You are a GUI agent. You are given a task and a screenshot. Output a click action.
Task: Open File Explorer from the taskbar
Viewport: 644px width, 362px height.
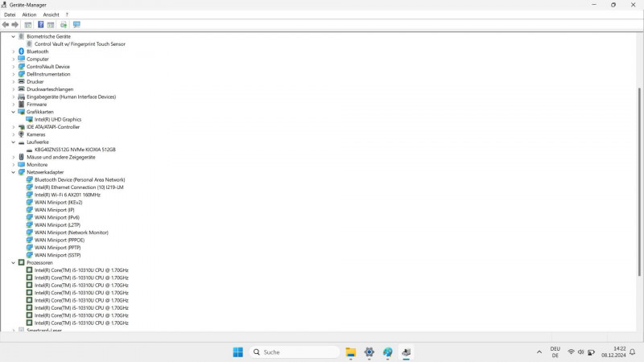(x=351, y=352)
